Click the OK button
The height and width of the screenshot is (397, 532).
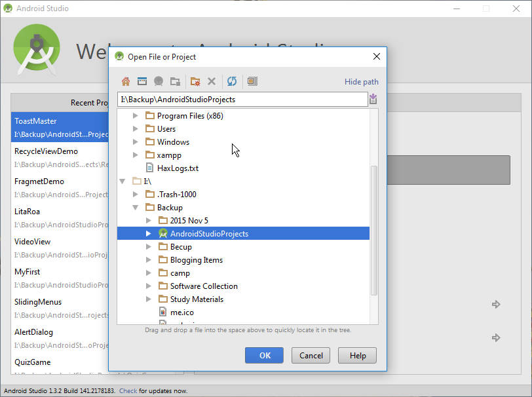(264, 355)
